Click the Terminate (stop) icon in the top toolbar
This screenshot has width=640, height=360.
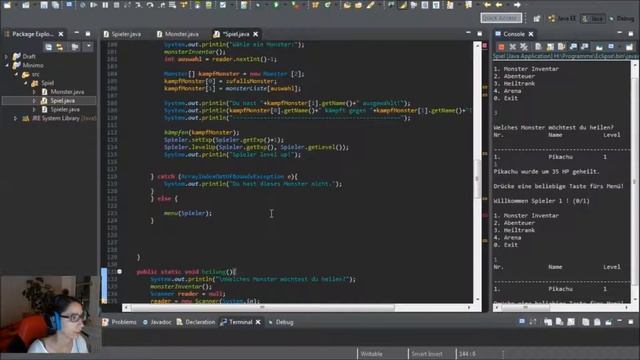click(x=116, y=5)
